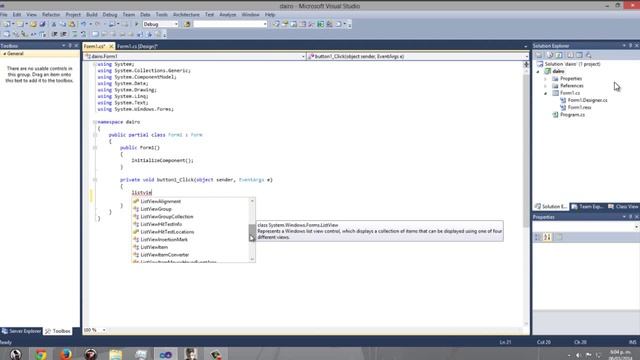Click the IntelliSense list scroll-down arrow

pyautogui.click(x=252, y=259)
